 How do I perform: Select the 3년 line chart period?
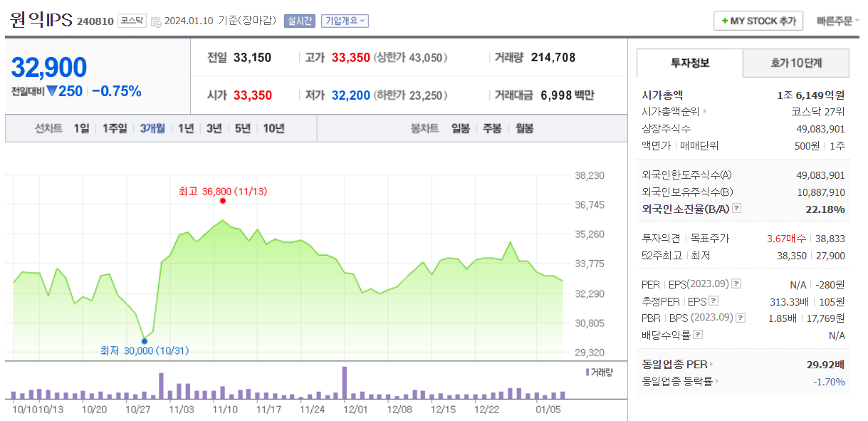(x=214, y=128)
